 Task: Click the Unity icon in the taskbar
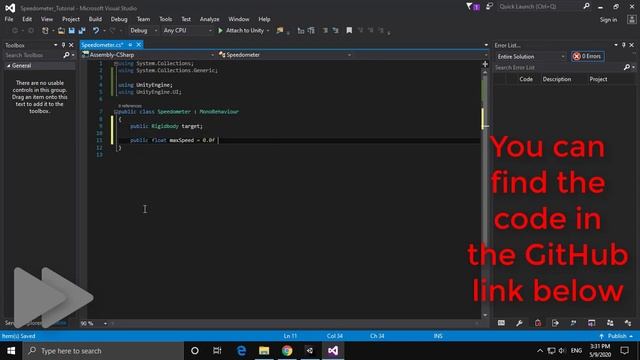[x=310, y=351]
